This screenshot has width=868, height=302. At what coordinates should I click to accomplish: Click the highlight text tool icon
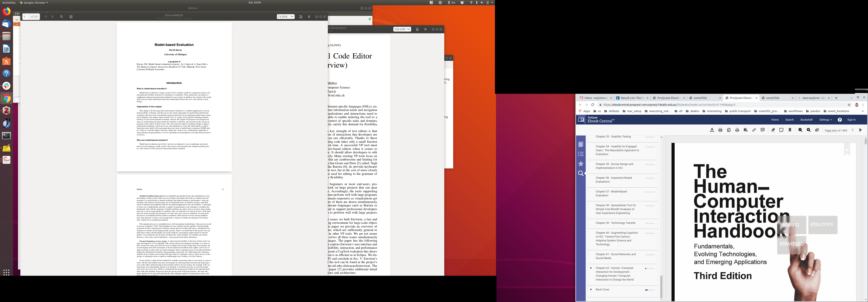(773, 130)
